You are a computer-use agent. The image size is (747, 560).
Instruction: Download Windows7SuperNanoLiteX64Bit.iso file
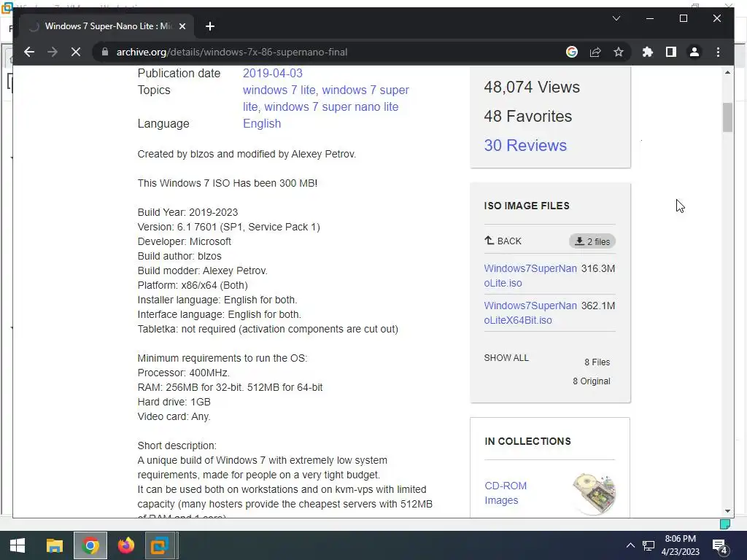pyautogui.click(x=530, y=312)
